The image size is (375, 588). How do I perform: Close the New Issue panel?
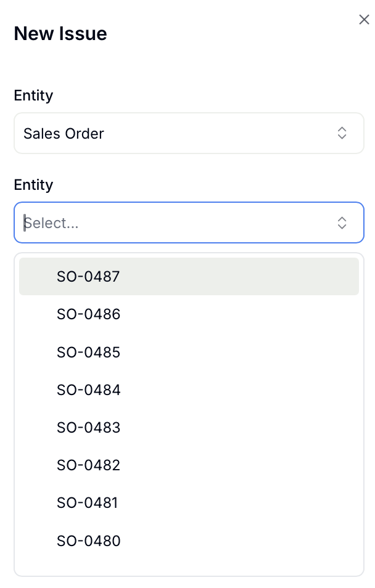coord(364,20)
